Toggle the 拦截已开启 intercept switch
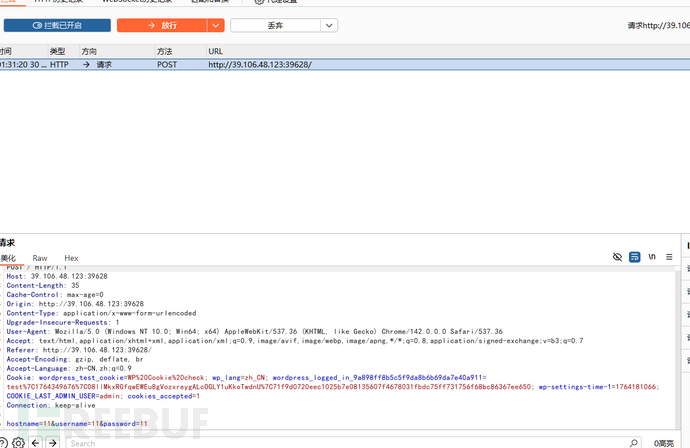The image size is (690, 448). [57, 25]
